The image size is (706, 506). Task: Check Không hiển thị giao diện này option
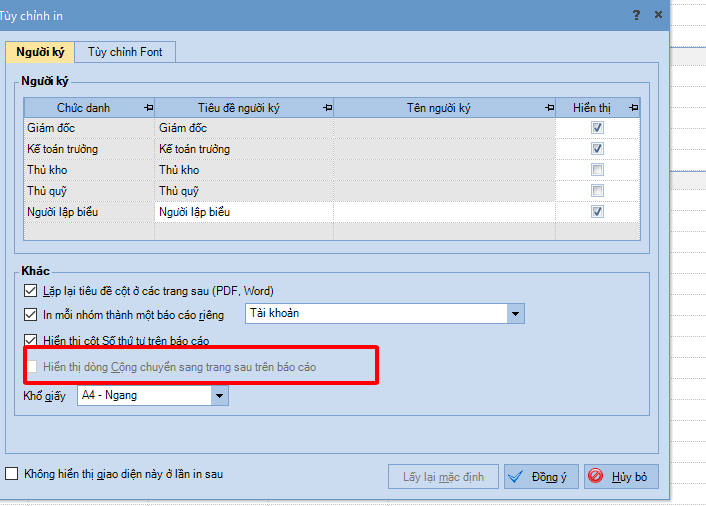tap(12, 474)
